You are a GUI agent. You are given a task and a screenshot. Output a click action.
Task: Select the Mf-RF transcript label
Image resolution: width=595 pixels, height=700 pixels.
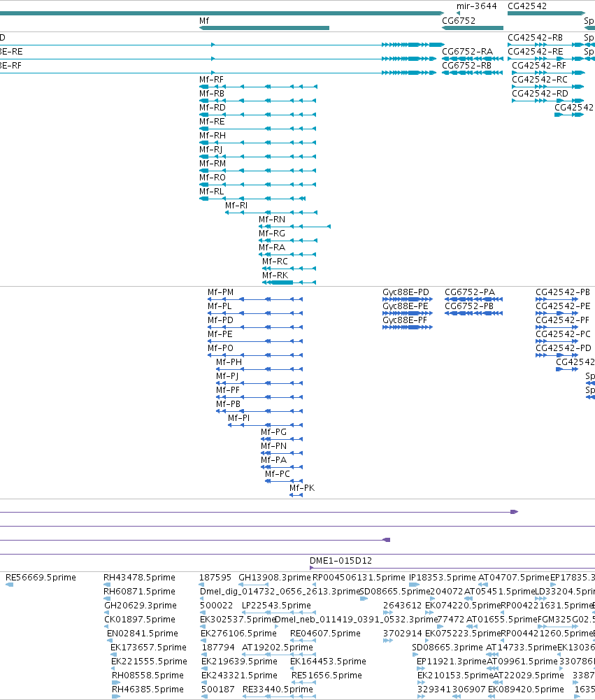211,80
